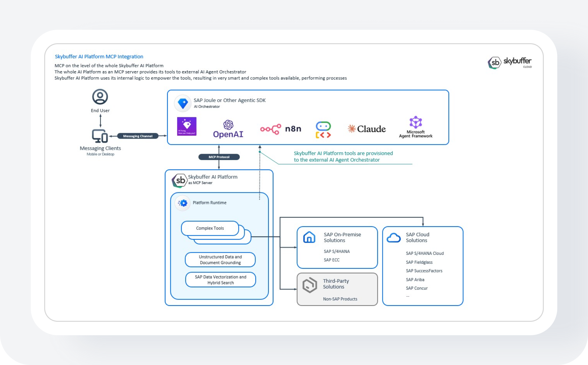The width and height of the screenshot is (588, 365).
Task: Click the Skybuffer AI Platform MCP Integration title
Action: (x=99, y=57)
